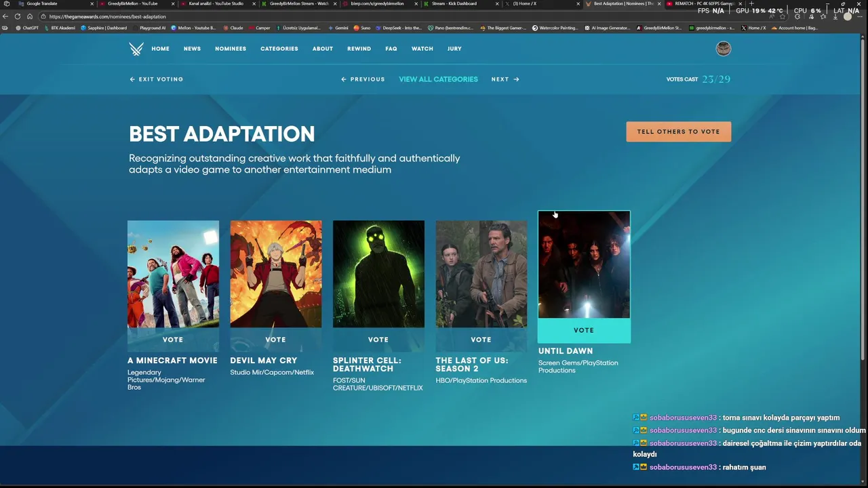868x488 pixels.
Task: Open The Biggest Gamer bookmark
Action: click(x=503, y=28)
